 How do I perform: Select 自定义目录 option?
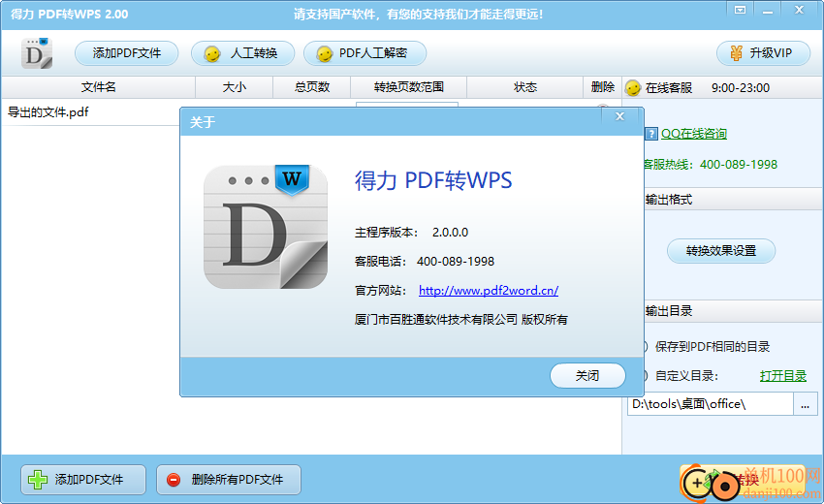(681, 376)
